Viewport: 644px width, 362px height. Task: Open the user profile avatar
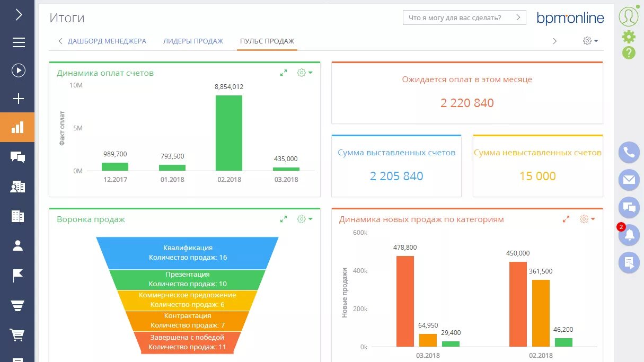(x=629, y=16)
